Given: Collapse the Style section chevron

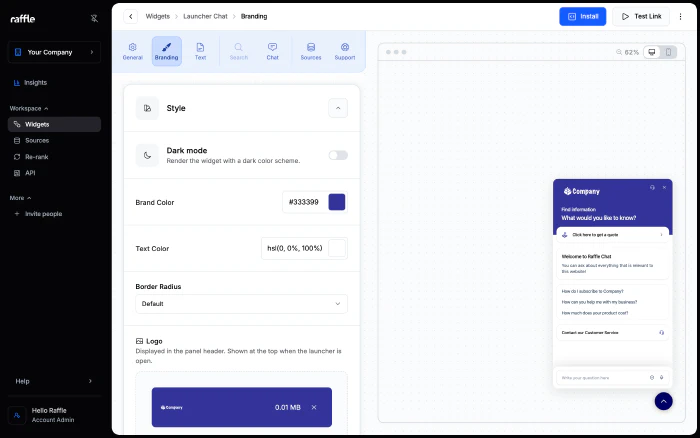Looking at the screenshot, I should pos(338,108).
